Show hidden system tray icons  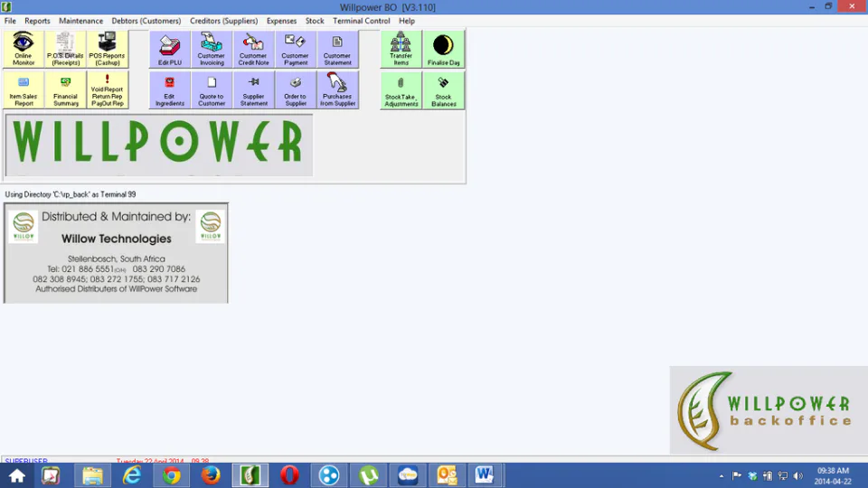click(x=722, y=476)
